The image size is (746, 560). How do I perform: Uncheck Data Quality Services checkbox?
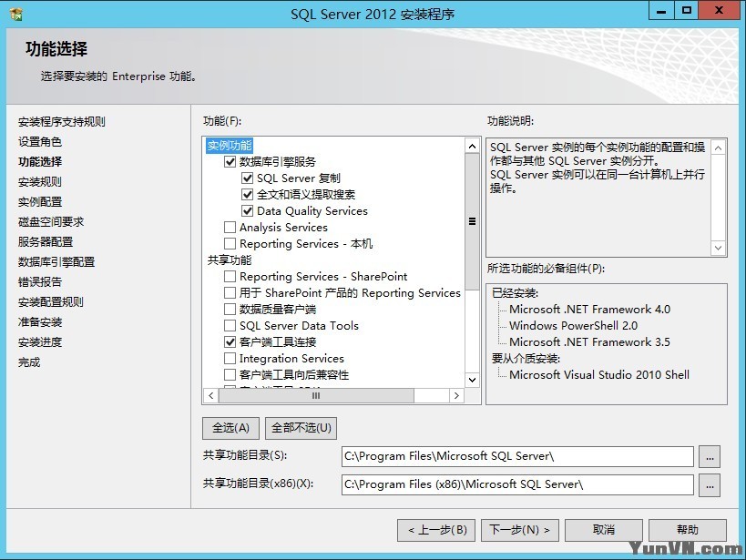[x=248, y=210]
